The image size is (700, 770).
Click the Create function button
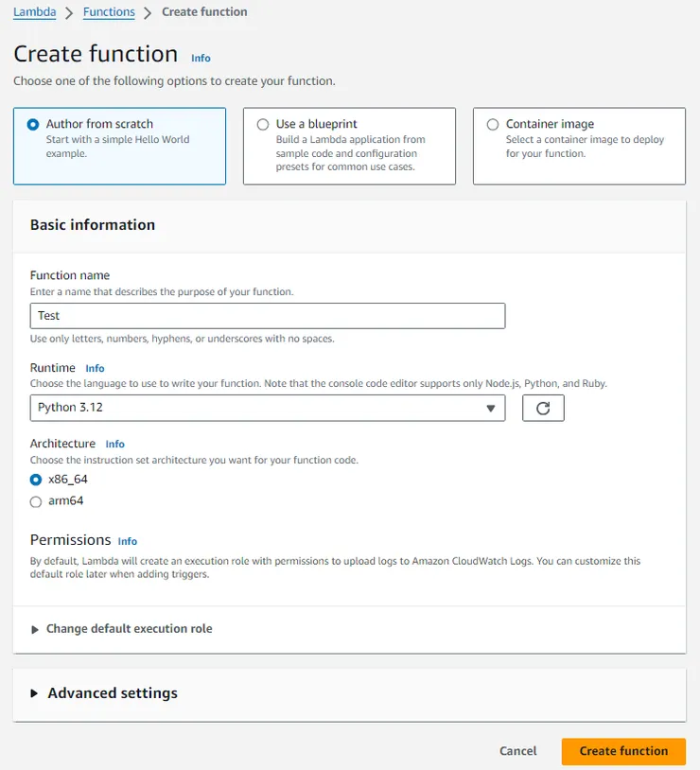(623, 751)
